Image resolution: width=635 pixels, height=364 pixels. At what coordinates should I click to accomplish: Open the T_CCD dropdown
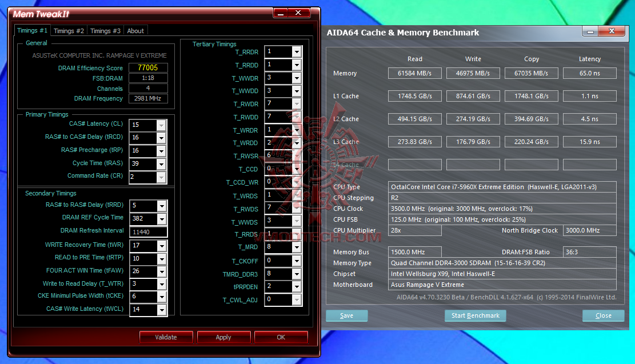tap(297, 169)
